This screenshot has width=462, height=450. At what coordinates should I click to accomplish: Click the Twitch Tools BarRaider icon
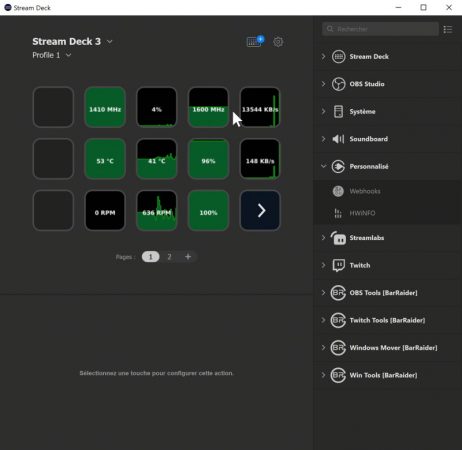338,320
